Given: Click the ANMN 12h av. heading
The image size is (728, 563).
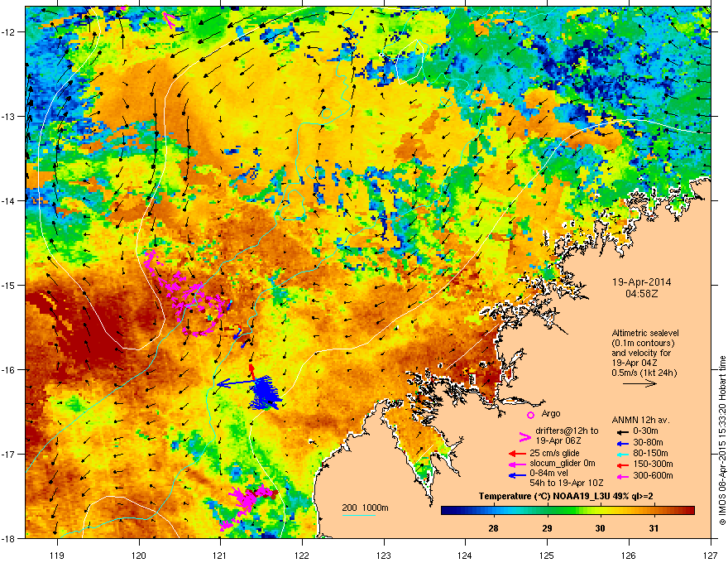Looking at the screenshot, I should coord(640,421).
